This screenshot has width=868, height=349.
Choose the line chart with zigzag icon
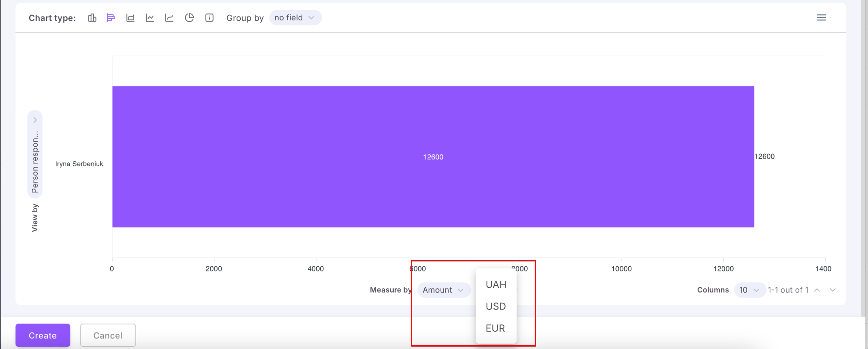point(150,18)
